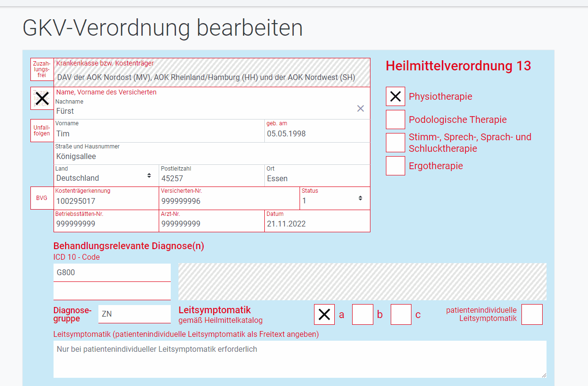Image resolution: width=588 pixels, height=386 pixels.
Task: Toggle the Unfallfolgen checkbox
Action: pos(42,131)
